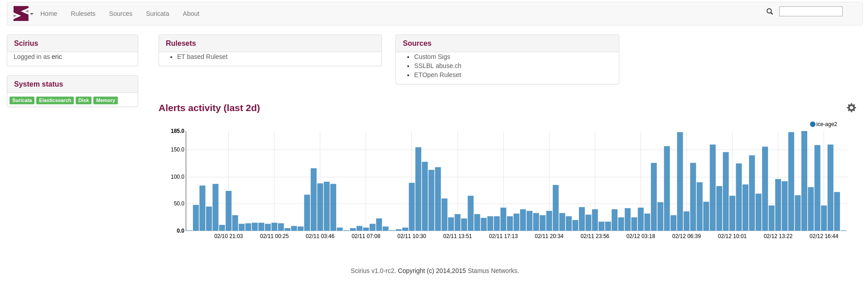Click the Memory status badge
This screenshot has width=868, height=302.
tap(106, 100)
